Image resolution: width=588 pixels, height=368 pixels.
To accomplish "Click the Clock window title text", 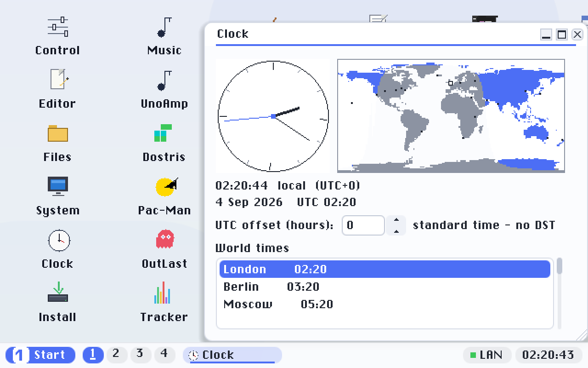I will [x=233, y=34].
